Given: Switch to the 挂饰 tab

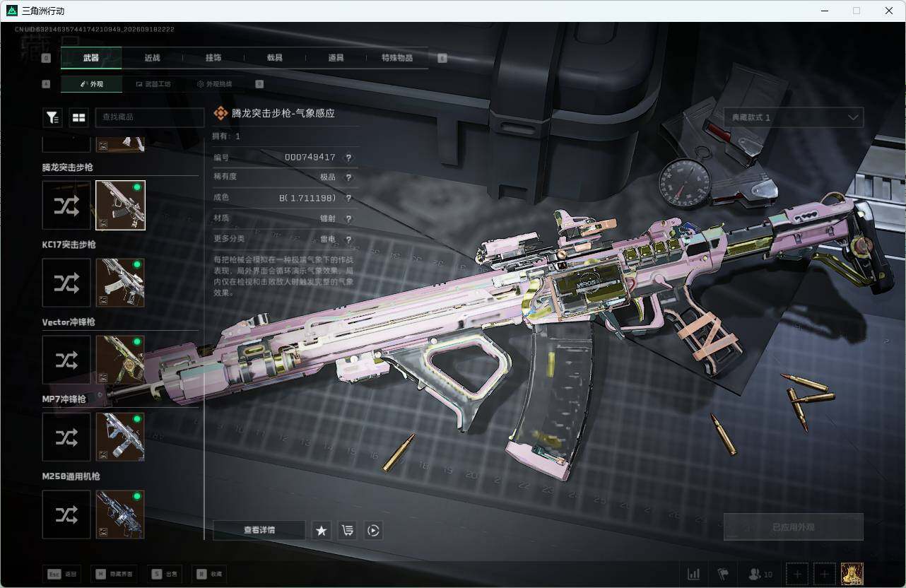Looking at the screenshot, I should tap(213, 58).
